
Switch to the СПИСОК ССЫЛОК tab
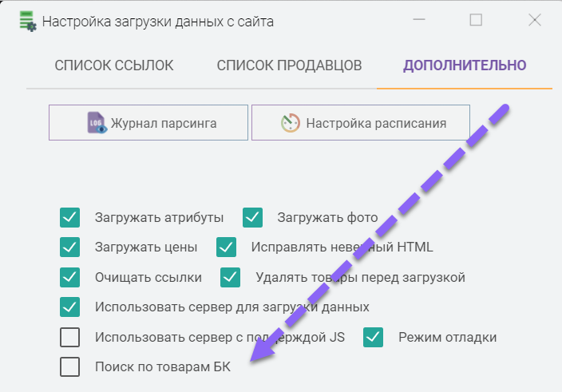click(114, 65)
